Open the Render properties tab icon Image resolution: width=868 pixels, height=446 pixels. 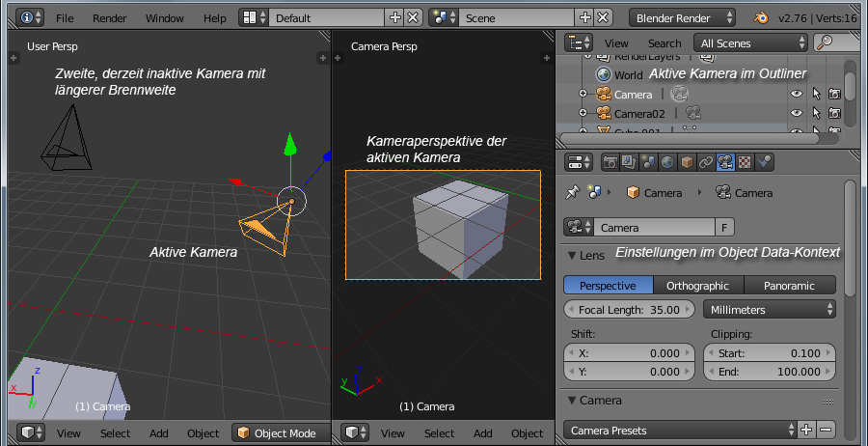tap(610, 161)
